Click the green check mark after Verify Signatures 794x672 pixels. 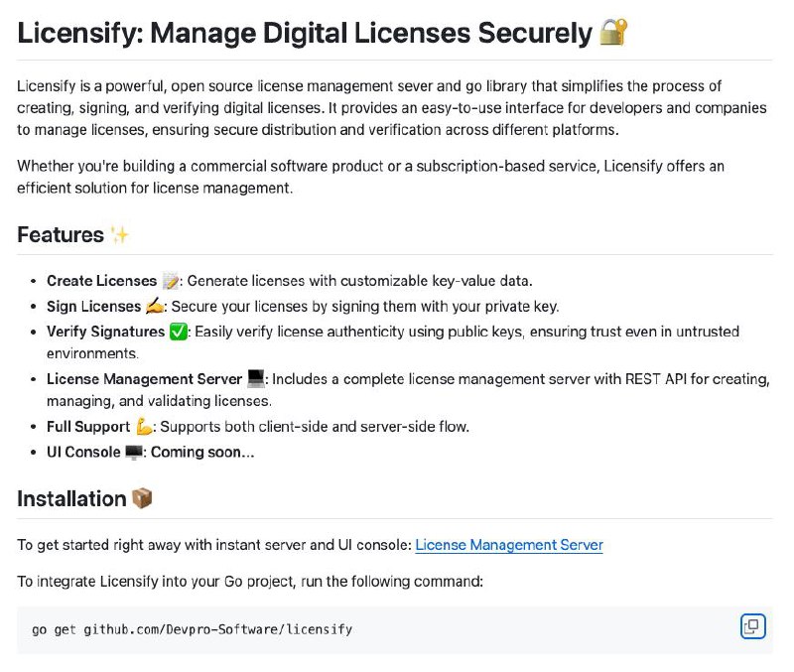click(179, 332)
